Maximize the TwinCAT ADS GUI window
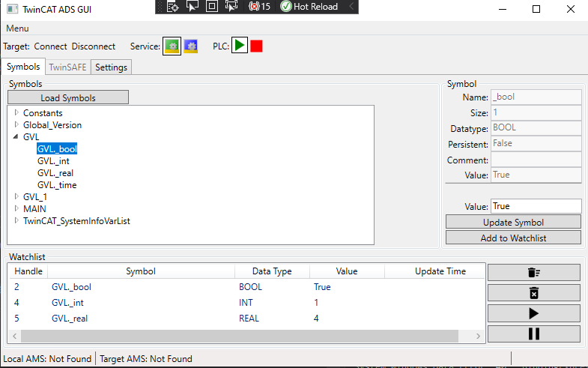 (x=536, y=9)
